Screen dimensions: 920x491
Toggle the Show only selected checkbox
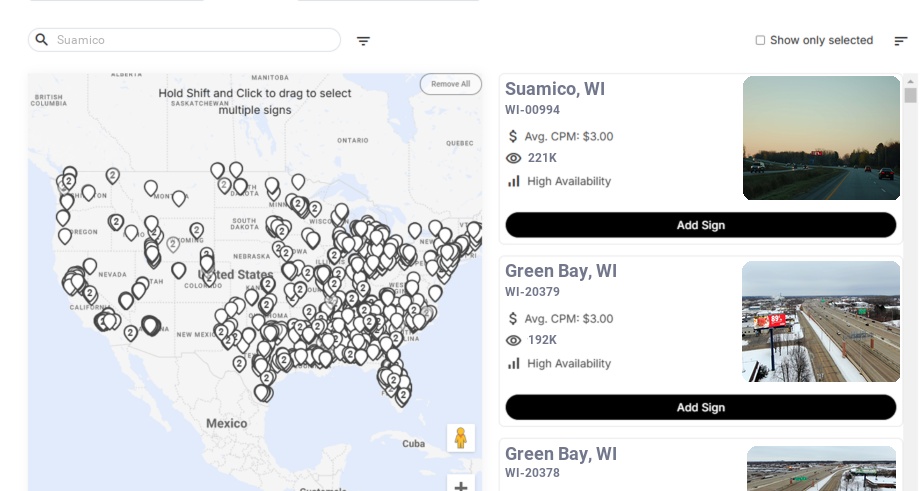pyautogui.click(x=760, y=41)
